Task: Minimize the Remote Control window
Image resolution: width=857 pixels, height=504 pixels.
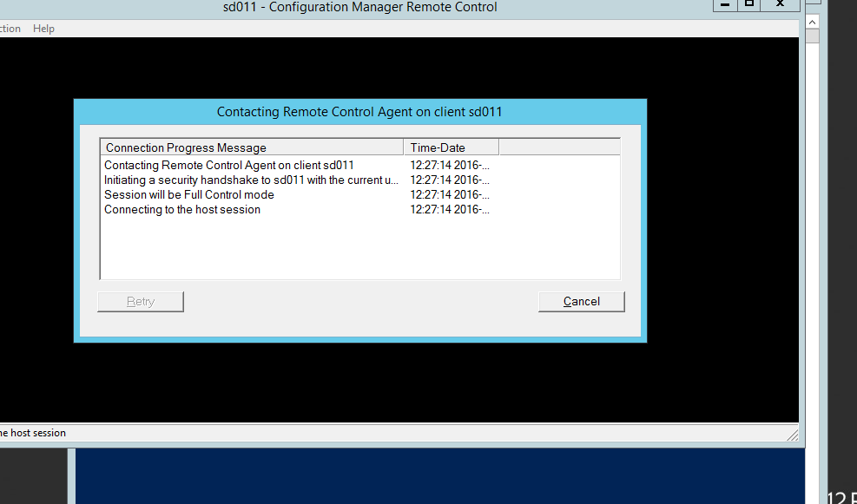Action: pos(724,5)
